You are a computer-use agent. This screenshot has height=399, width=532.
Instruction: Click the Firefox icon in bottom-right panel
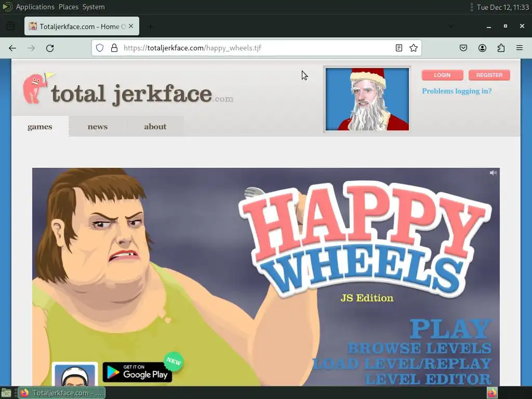coord(492,393)
